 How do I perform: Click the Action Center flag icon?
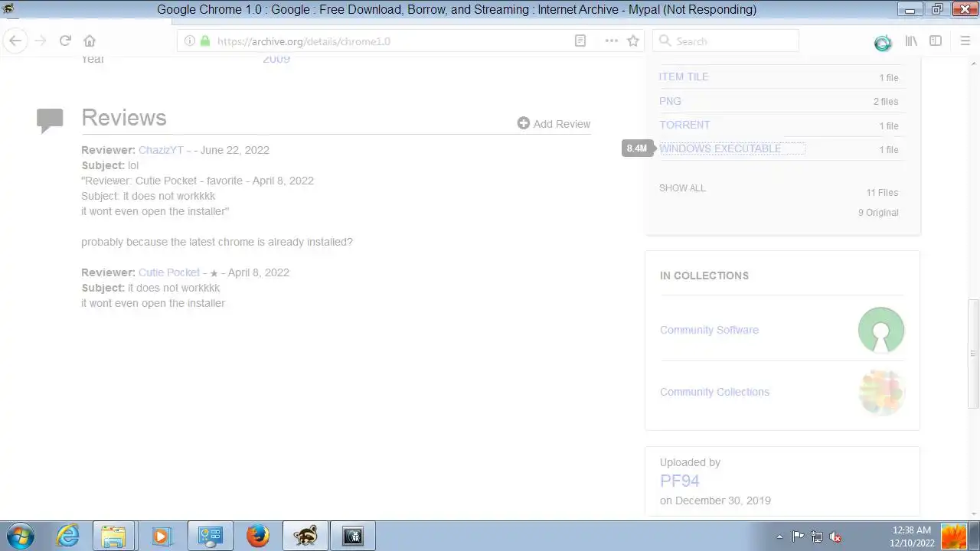(798, 537)
